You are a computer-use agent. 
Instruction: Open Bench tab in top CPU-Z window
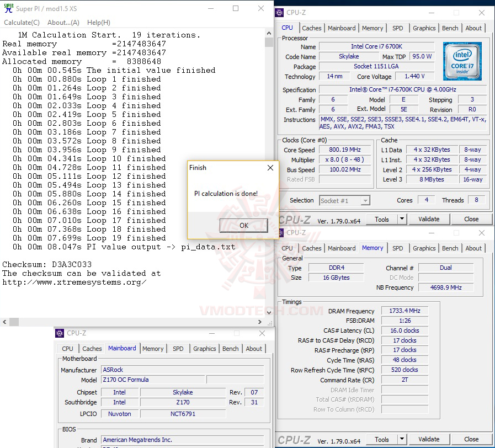[x=450, y=28]
